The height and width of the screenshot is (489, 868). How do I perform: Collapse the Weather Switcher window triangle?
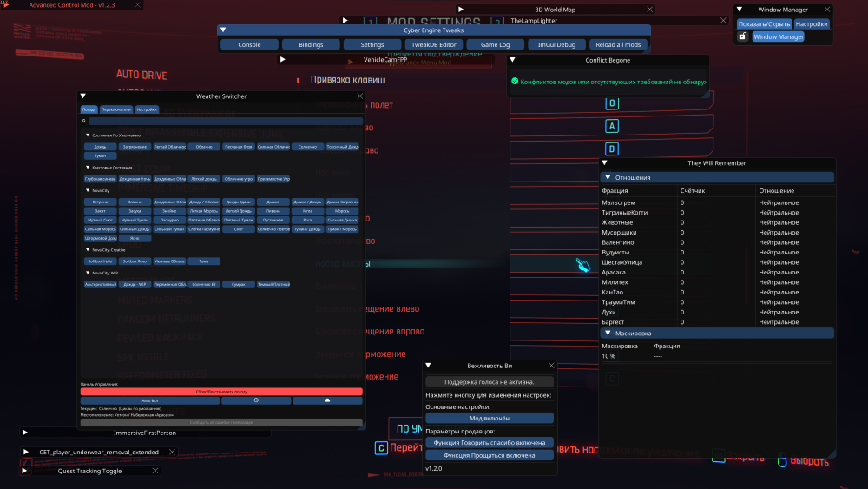[x=83, y=96]
